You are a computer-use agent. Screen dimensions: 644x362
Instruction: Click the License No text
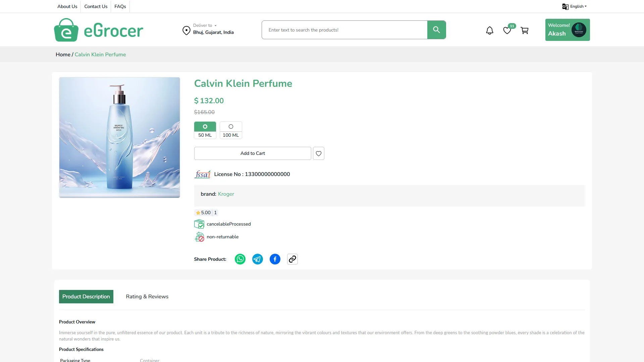pos(252,174)
